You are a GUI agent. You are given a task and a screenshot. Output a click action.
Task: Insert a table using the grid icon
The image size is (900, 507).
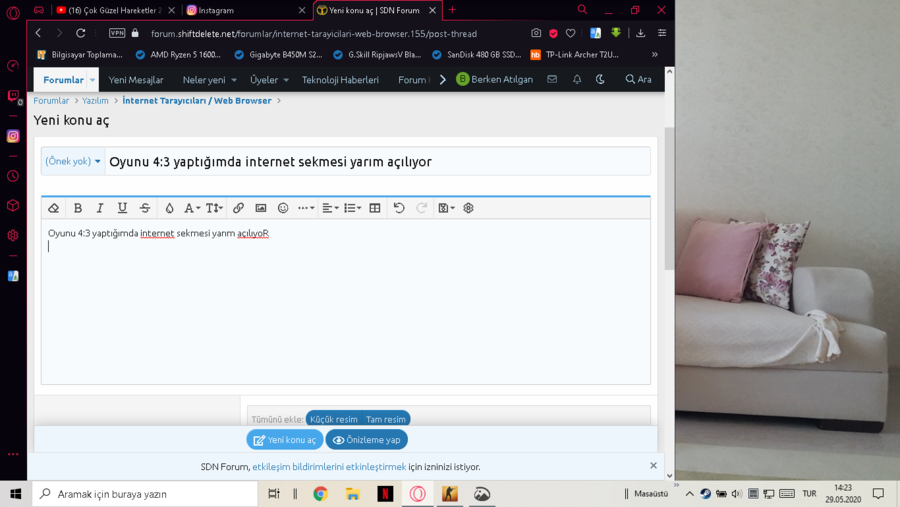(x=375, y=208)
